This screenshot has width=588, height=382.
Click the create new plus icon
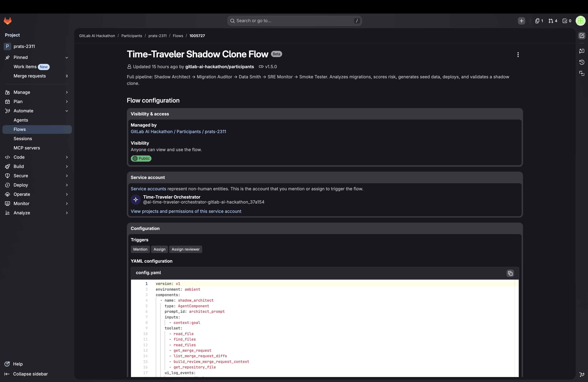tap(521, 21)
